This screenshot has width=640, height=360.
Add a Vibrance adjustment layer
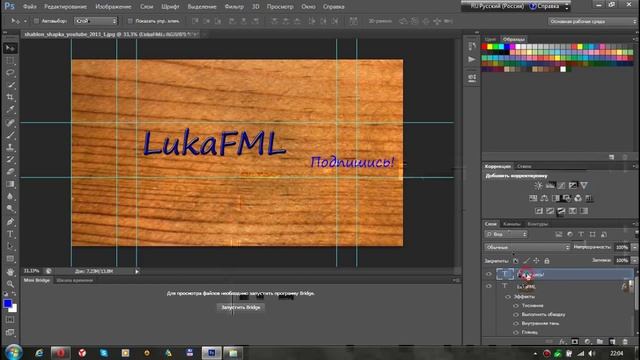point(584,186)
